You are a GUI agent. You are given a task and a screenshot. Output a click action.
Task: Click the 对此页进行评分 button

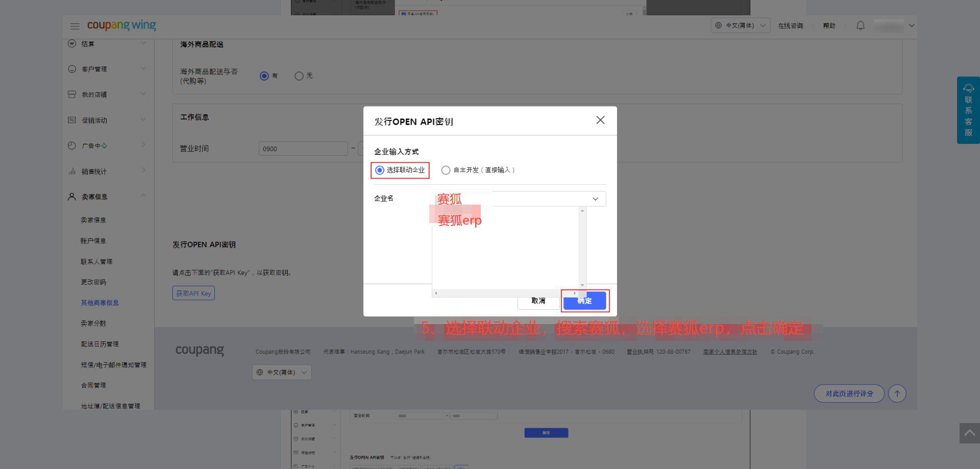[x=849, y=393]
